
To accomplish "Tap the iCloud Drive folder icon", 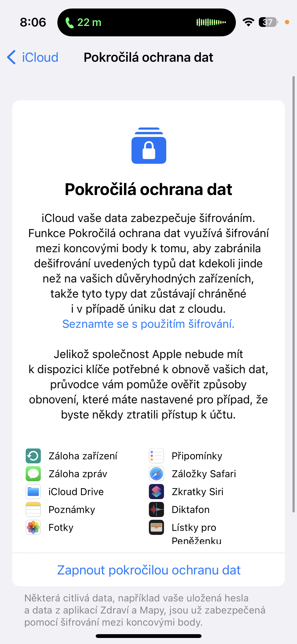I will tap(33, 492).
